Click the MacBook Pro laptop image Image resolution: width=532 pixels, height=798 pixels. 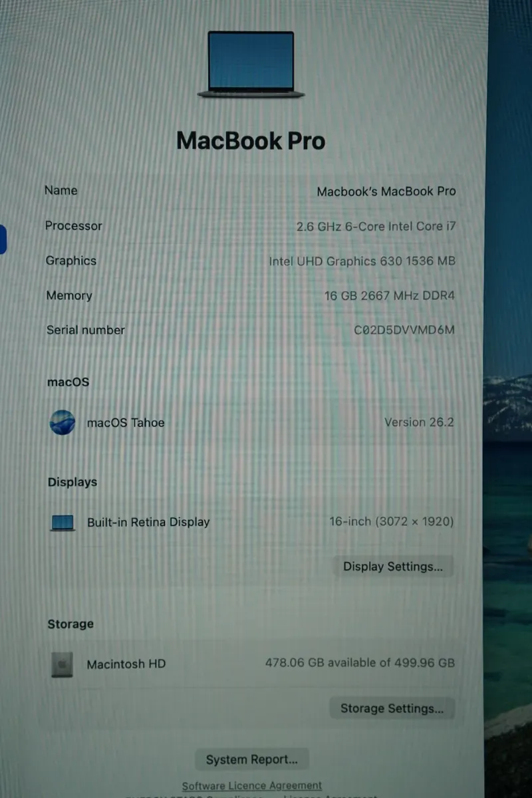[x=251, y=65]
